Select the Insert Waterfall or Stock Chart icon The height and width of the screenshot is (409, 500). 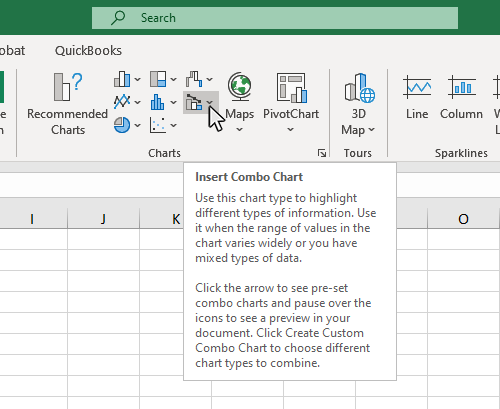click(194, 79)
